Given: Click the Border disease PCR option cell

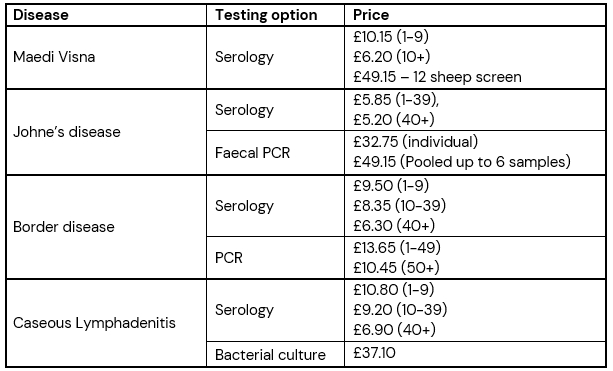Looking at the screenshot, I should click(x=275, y=258).
